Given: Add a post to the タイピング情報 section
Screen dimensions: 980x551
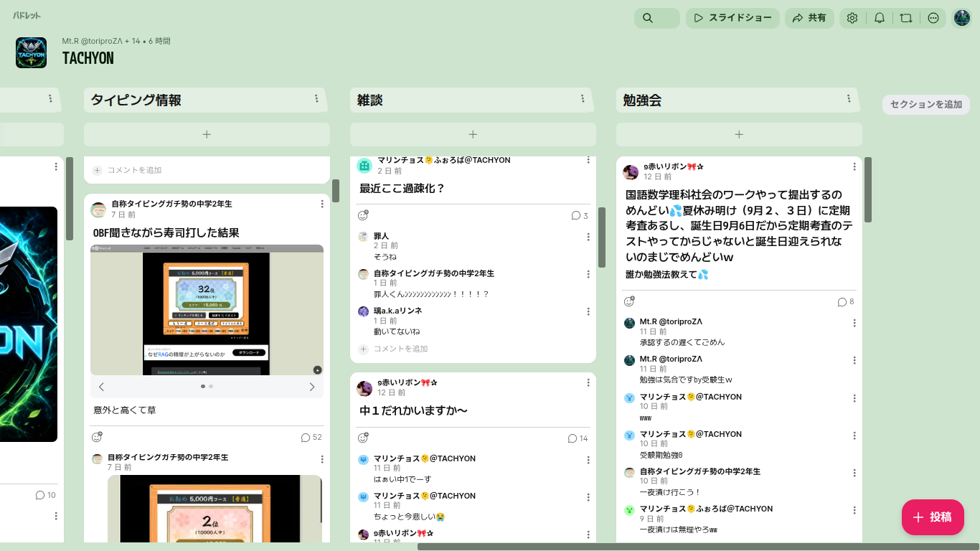Looking at the screenshot, I should [x=207, y=134].
